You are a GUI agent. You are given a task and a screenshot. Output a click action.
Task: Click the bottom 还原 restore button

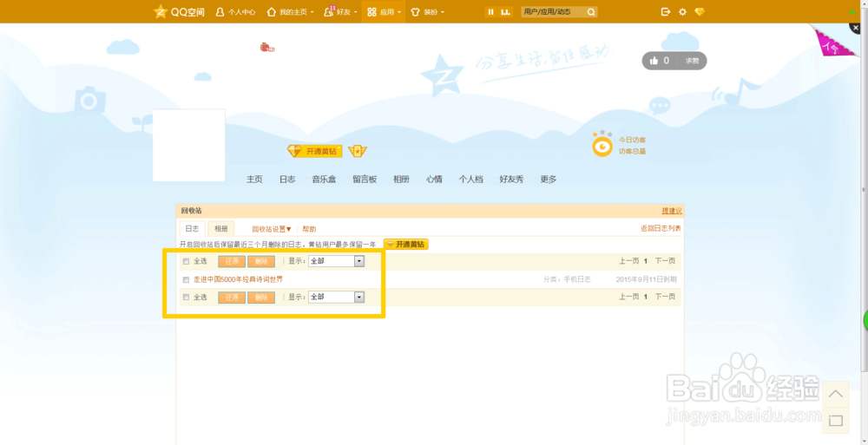[x=232, y=298]
